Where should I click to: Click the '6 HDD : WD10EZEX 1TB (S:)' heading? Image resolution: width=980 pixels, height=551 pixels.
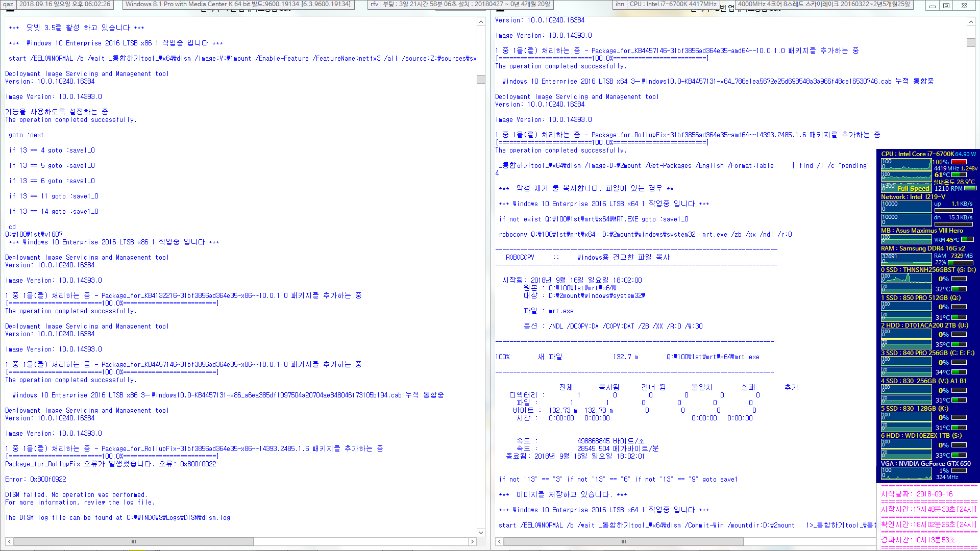pyautogui.click(x=921, y=435)
